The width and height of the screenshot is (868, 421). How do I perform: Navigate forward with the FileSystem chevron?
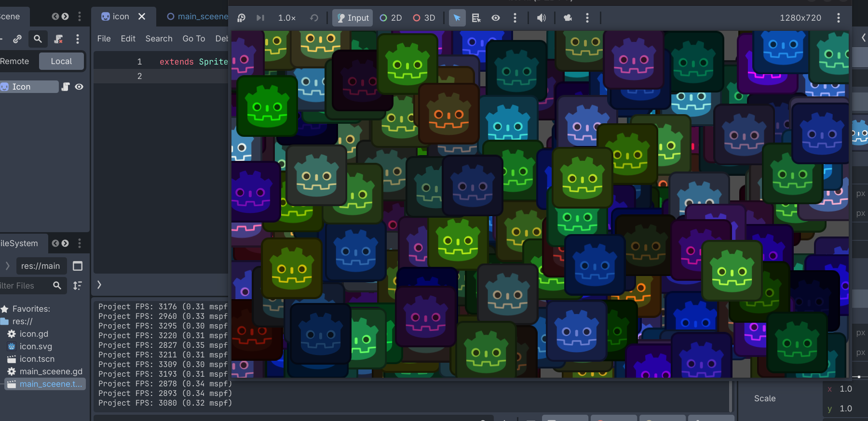tap(7, 266)
